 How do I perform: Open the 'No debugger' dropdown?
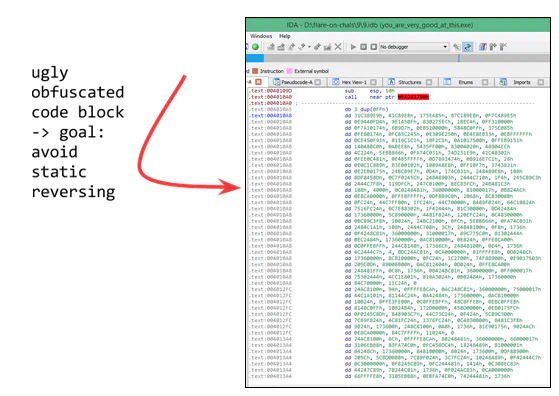(x=413, y=47)
